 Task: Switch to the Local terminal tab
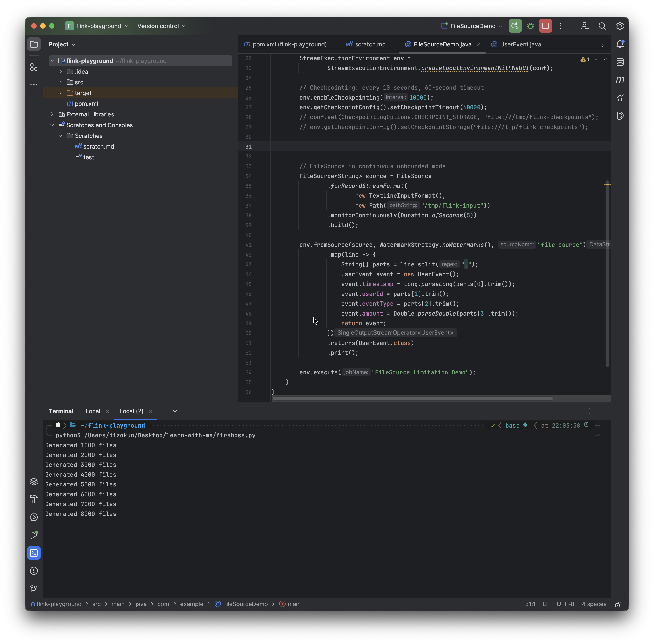click(x=93, y=411)
